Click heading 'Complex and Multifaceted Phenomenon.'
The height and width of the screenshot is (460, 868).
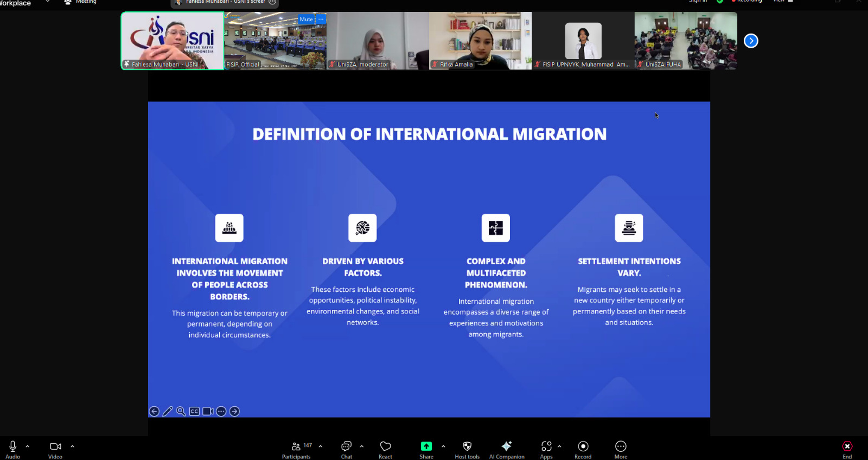(496, 273)
